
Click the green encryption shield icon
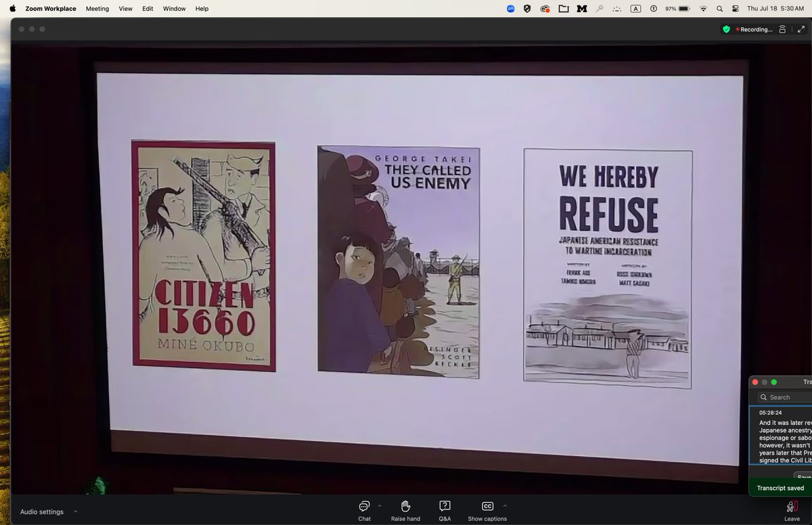click(726, 29)
